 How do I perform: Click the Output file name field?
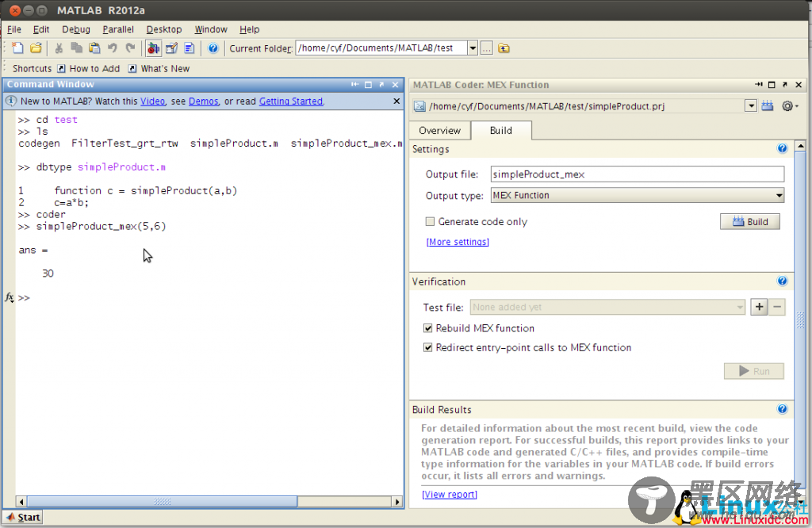pyautogui.click(x=637, y=174)
